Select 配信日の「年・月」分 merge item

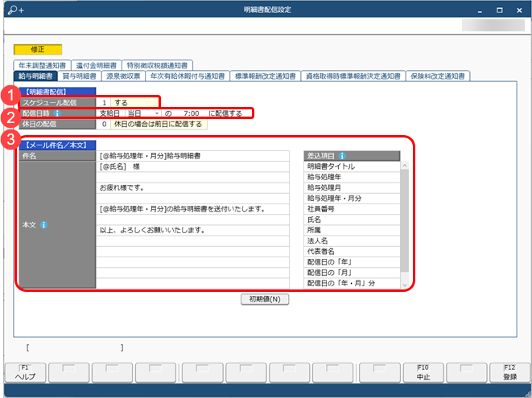[x=353, y=283]
